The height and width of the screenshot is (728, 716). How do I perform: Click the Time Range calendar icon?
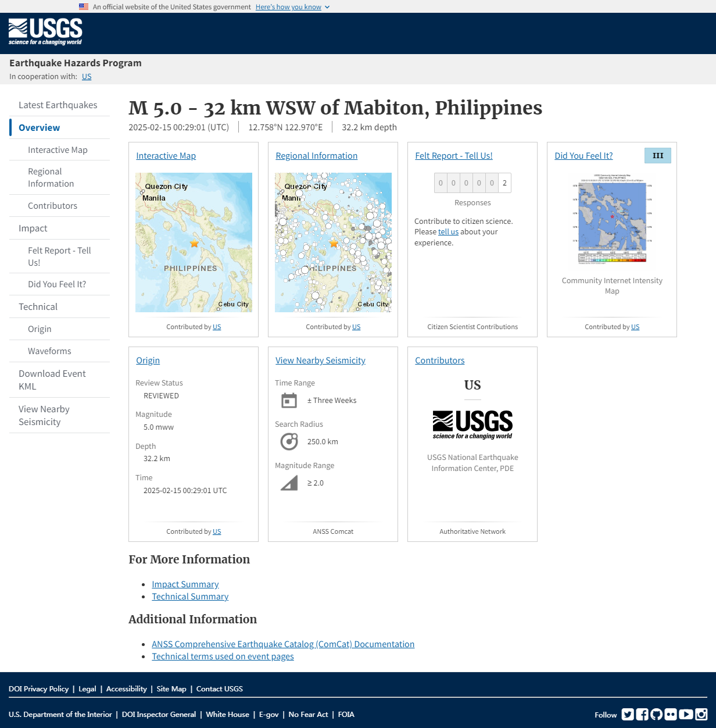click(289, 401)
